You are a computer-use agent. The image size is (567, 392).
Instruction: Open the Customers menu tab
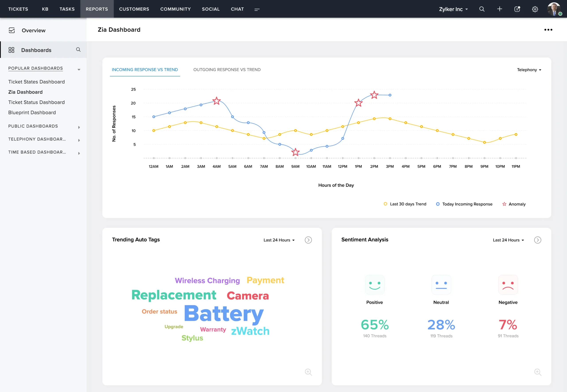click(134, 9)
